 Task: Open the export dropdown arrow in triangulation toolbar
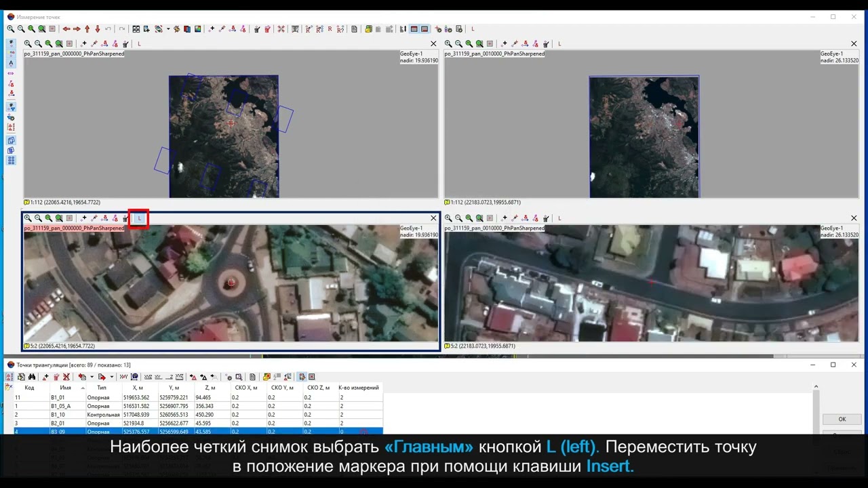112,377
